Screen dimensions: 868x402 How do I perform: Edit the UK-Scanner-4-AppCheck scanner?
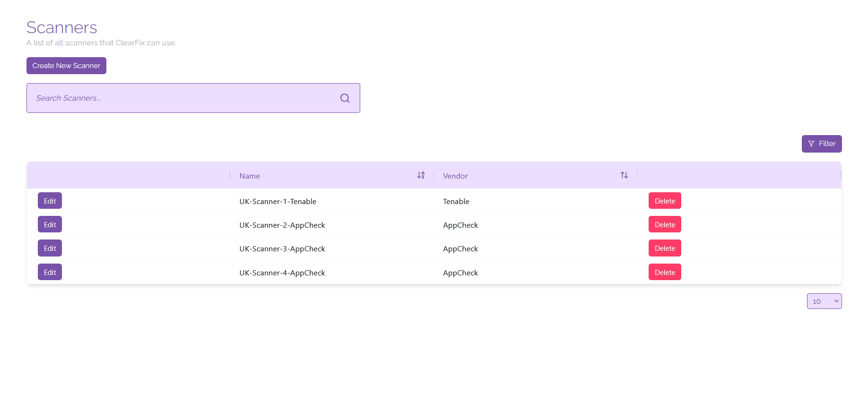pyautogui.click(x=50, y=272)
